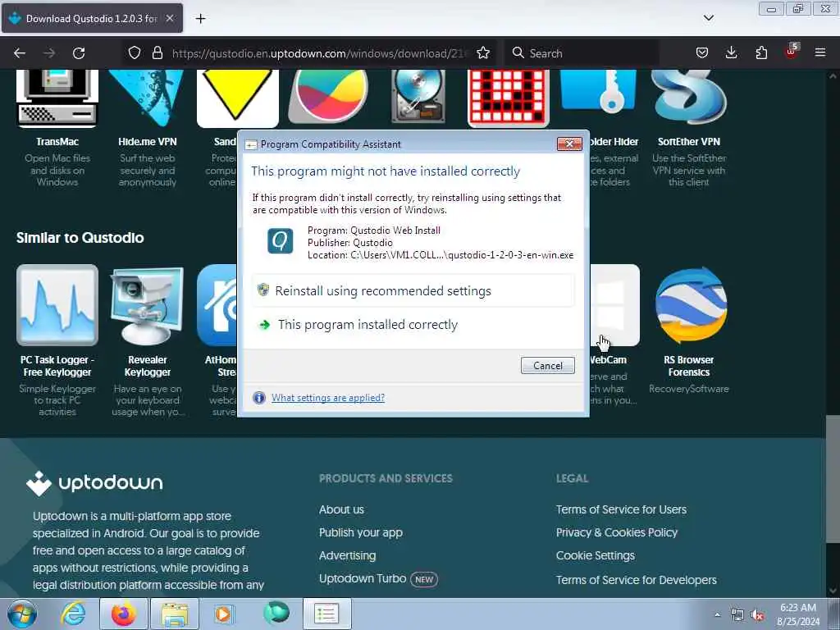The image size is (840, 630).
Task: Open the extensions puzzle icon
Action: (x=761, y=53)
